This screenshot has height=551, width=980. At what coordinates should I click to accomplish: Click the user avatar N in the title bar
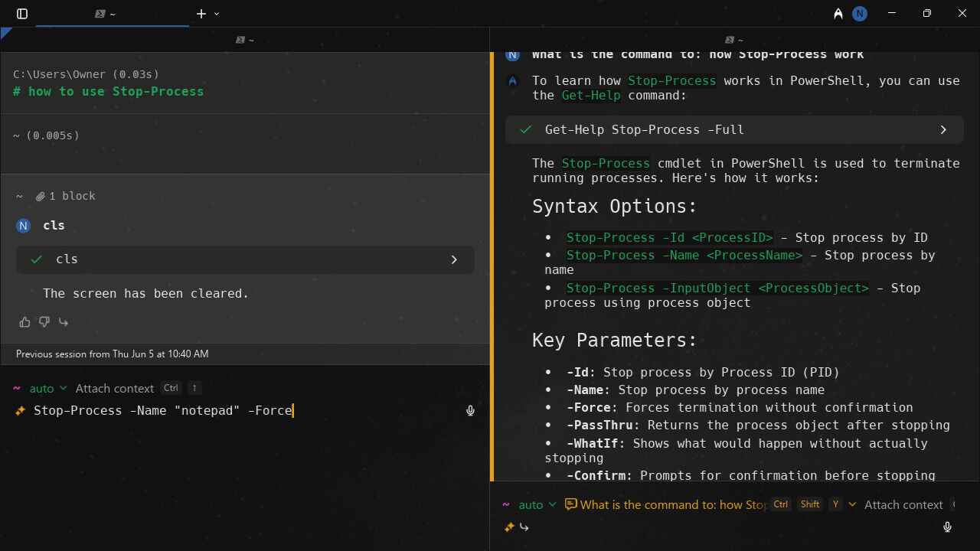point(860,14)
